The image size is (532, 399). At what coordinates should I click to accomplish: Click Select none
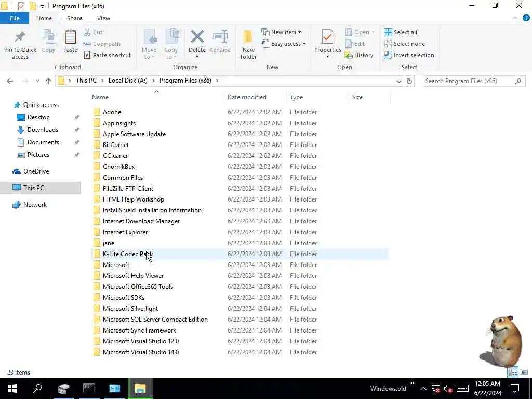(404, 44)
